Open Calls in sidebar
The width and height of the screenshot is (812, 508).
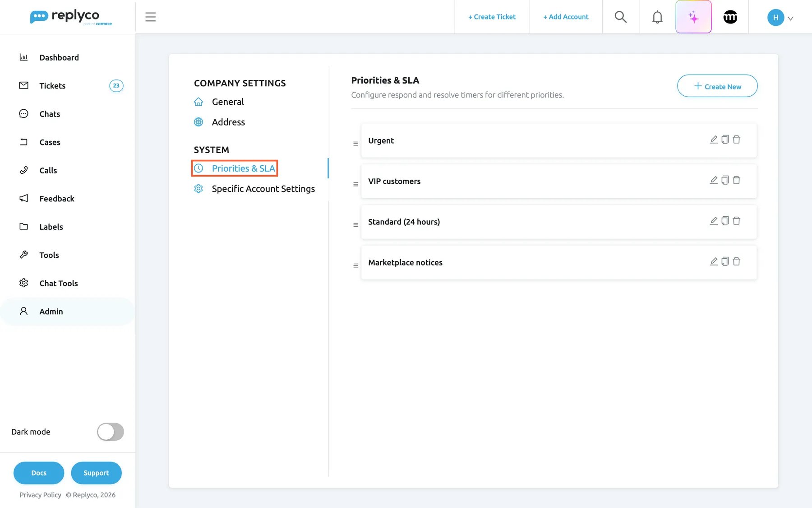pyautogui.click(x=68, y=170)
